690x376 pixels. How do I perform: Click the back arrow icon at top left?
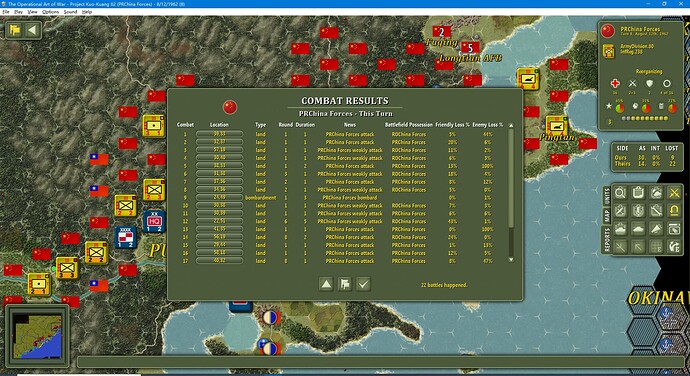[32, 30]
